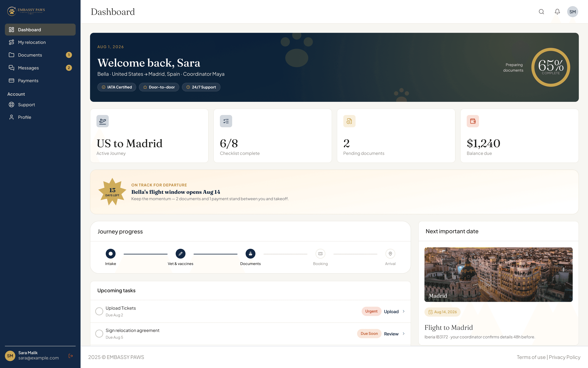Click the 24/7 Support badge
This screenshot has height=368, width=588.
(x=201, y=87)
